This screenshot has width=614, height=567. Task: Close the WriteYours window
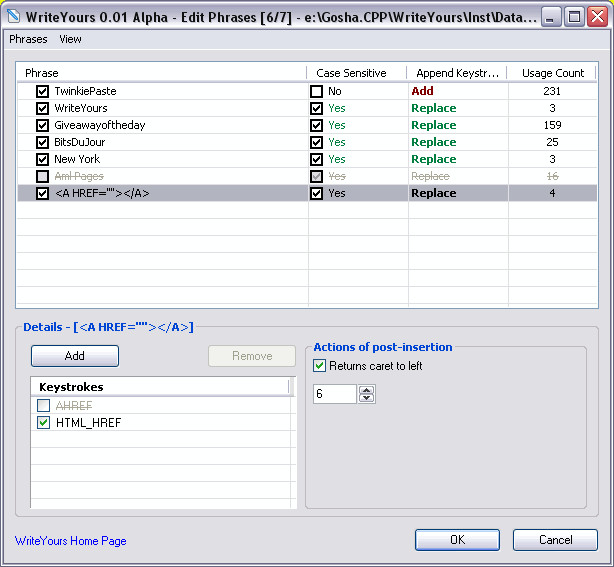[x=598, y=17]
